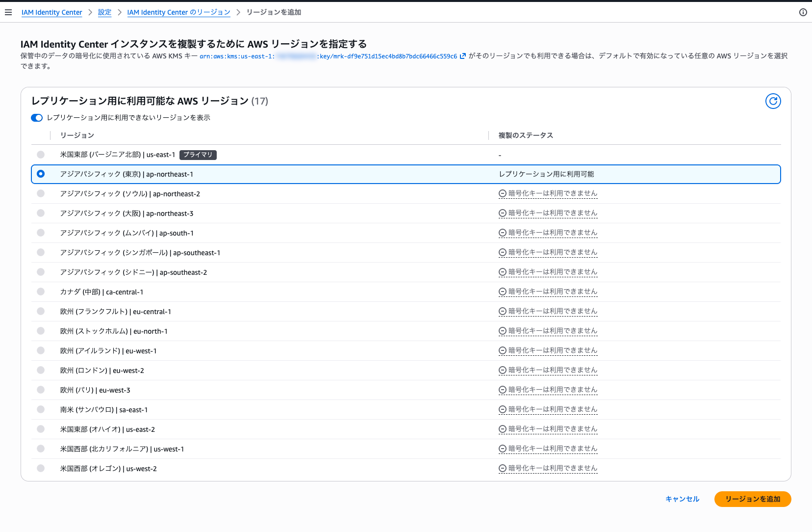Click リージョン column header

coord(77,135)
